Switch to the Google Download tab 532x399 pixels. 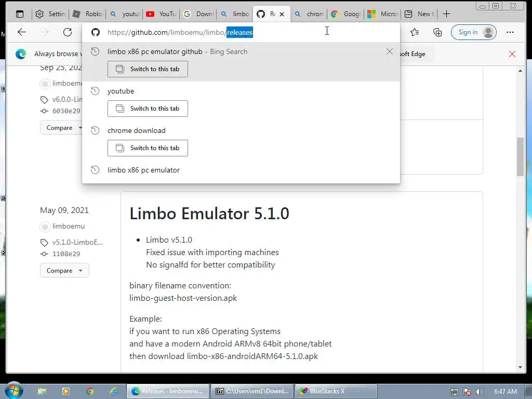point(198,14)
